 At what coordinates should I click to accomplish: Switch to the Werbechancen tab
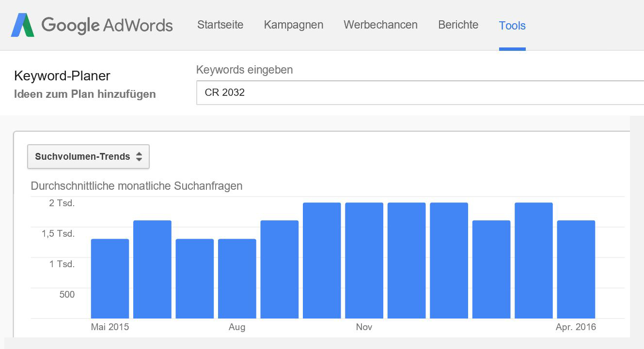click(380, 25)
